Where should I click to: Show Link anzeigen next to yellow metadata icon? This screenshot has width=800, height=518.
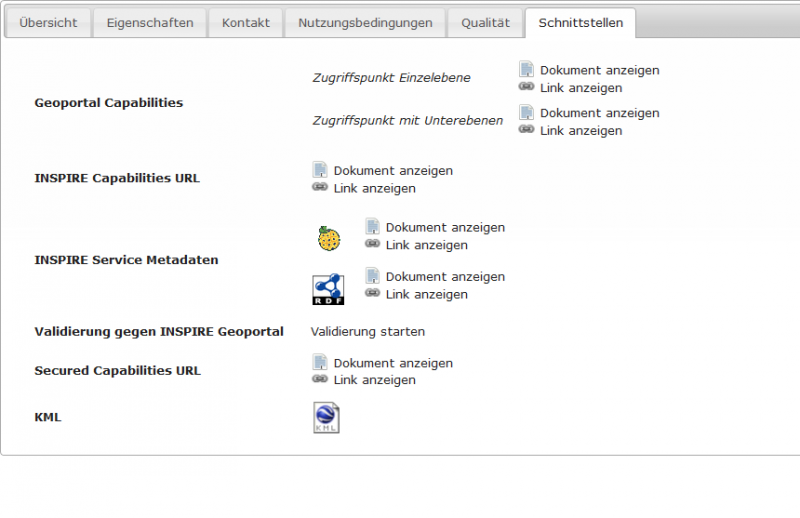click(427, 245)
